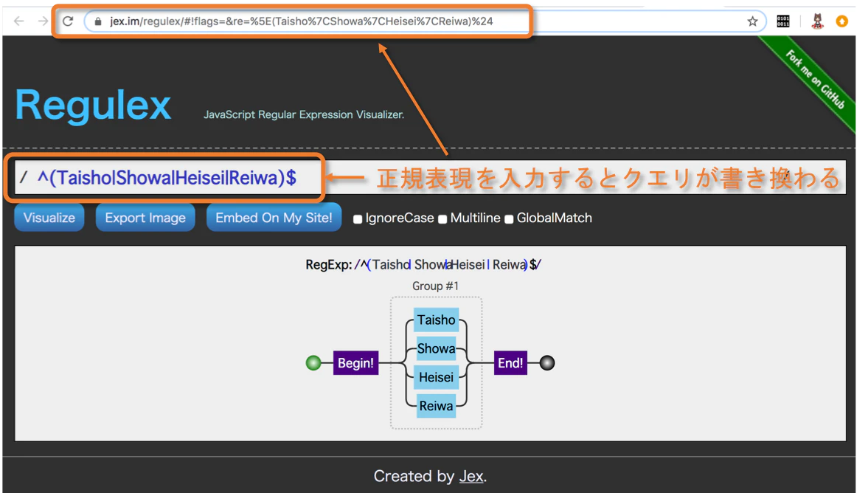The width and height of the screenshot is (868, 493).
Task: Click the Group #1 label
Action: (x=436, y=286)
